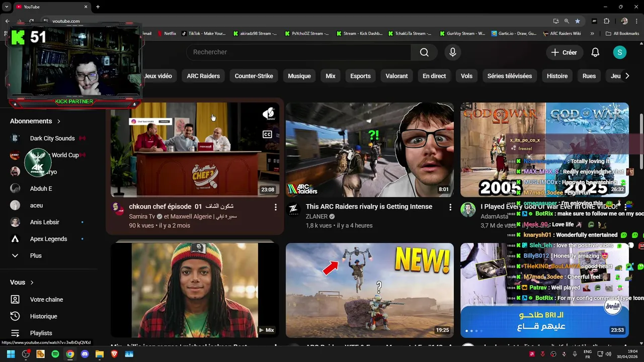
Task: Open browser zoom magnifier icon in address bar
Action: pyautogui.click(x=567, y=21)
